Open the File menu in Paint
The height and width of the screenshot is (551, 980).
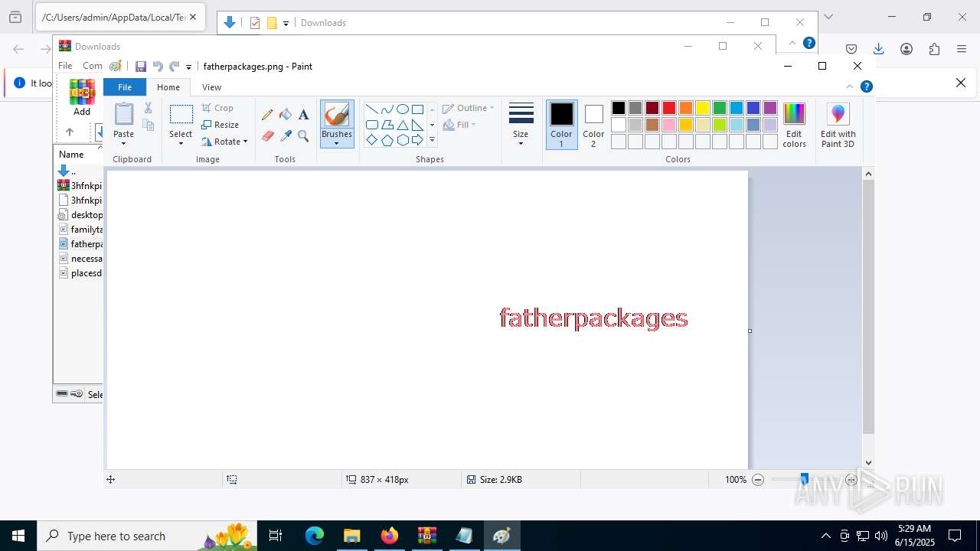tap(124, 87)
